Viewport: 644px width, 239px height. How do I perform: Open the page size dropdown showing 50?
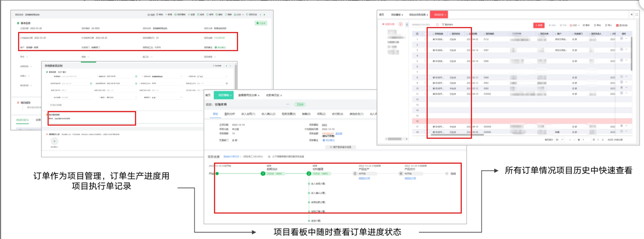click(x=559, y=140)
